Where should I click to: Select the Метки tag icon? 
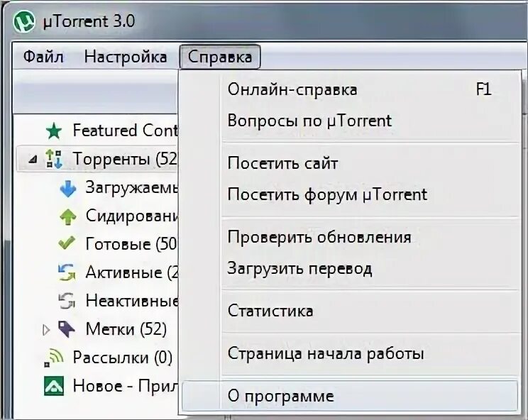(67, 328)
